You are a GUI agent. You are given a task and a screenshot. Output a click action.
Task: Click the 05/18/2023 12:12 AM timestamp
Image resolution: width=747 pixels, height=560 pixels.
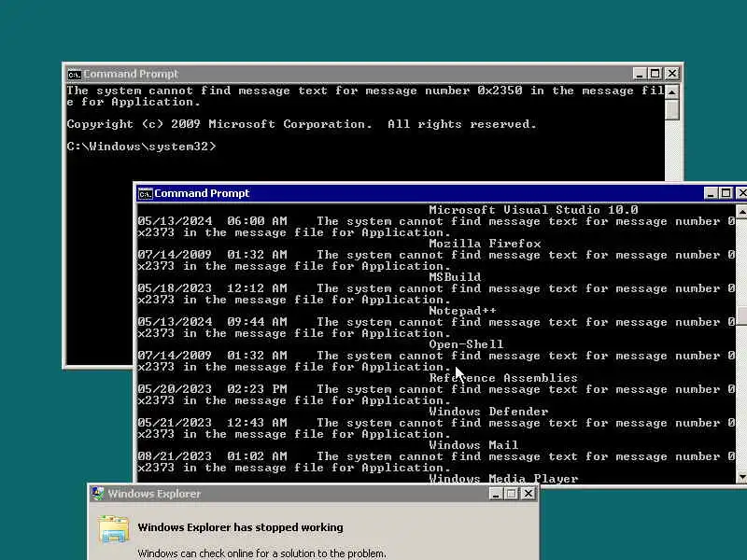pyautogui.click(x=213, y=288)
